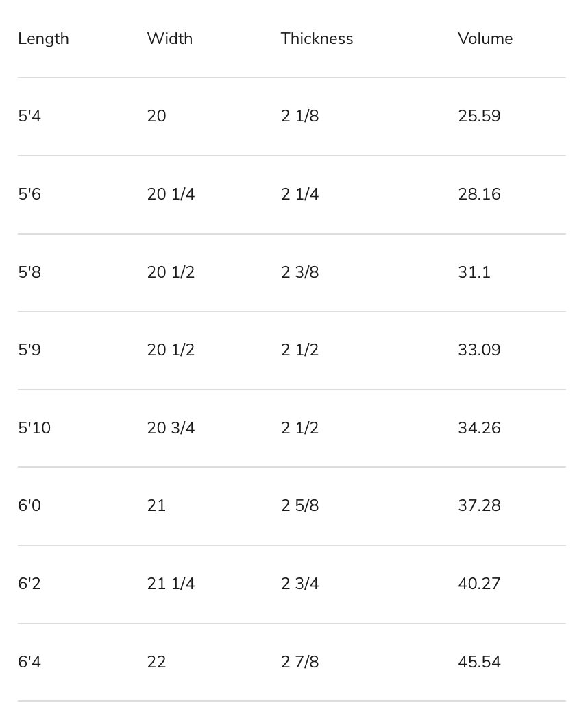
Task: Click the 45.54 volume value
Action: (479, 662)
